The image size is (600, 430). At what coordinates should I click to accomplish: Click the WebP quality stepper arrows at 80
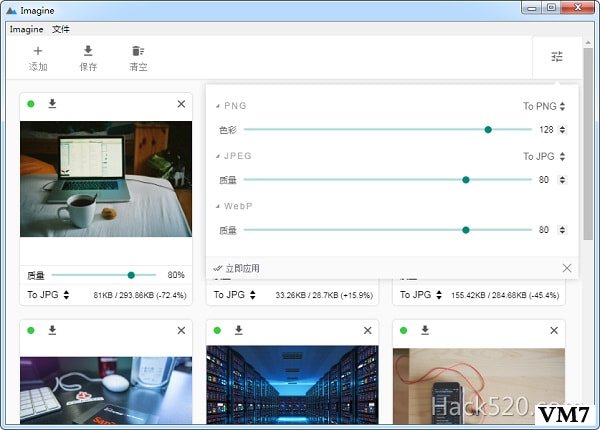click(x=562, y=230)
